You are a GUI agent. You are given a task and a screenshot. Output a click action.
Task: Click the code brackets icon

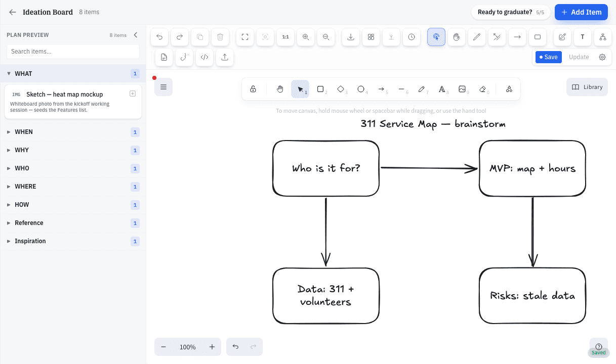pos(204,57)
